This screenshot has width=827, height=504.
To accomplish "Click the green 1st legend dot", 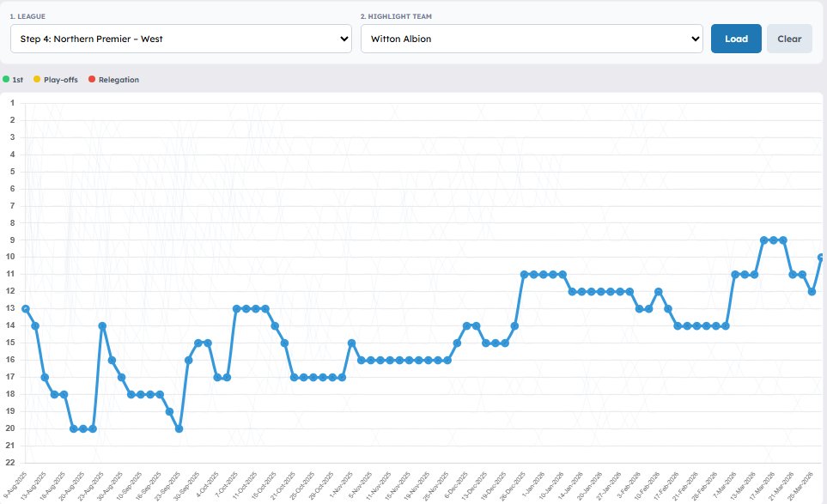I will [6, 79].
